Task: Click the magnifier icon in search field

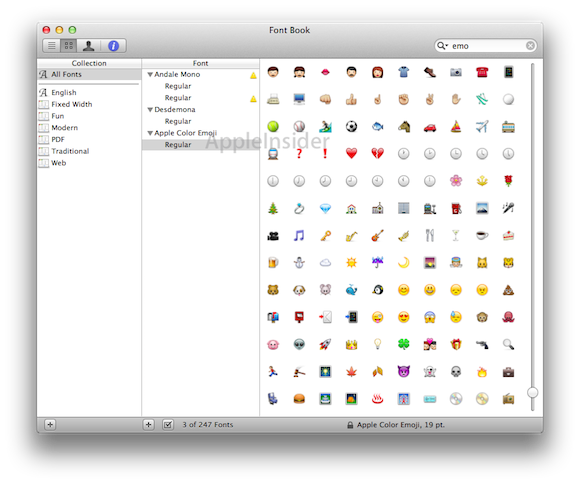Action: coord(442,46)
